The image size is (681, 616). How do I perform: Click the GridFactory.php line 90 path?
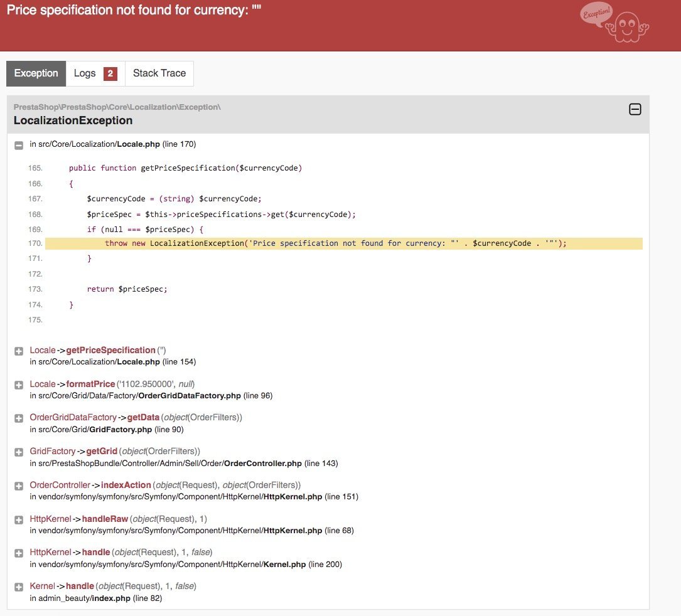[x=107, y=429]
